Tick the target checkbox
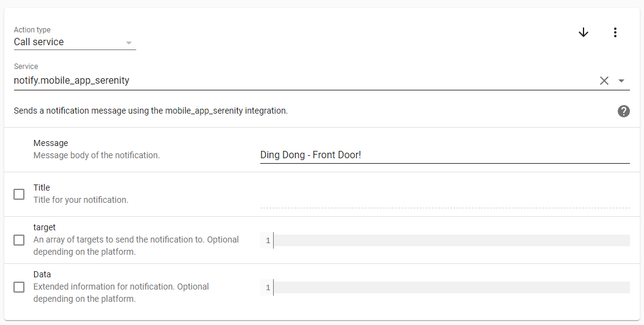Viewport: 644px width, 325px height. tap(19, 240)
